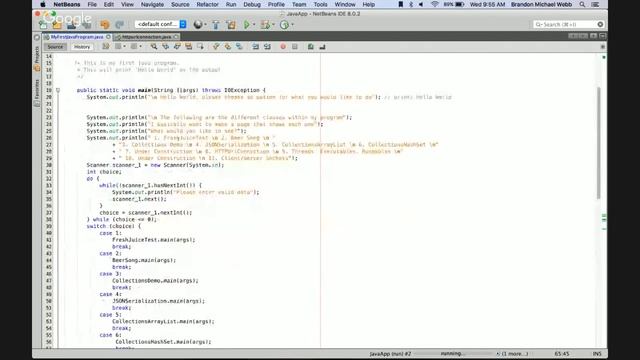Open the Debug Project dropdown arrow
The height and width of the screenshot is (360, 640).
click(273, 24)
